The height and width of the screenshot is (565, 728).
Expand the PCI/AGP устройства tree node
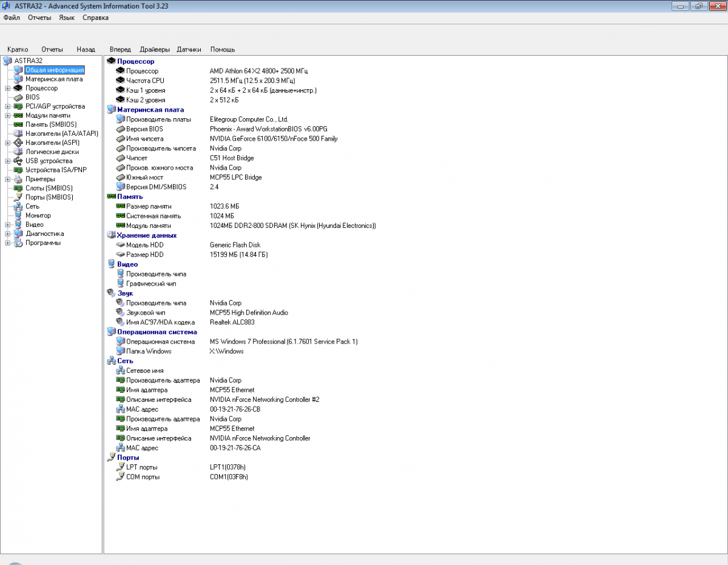[7, 107]
